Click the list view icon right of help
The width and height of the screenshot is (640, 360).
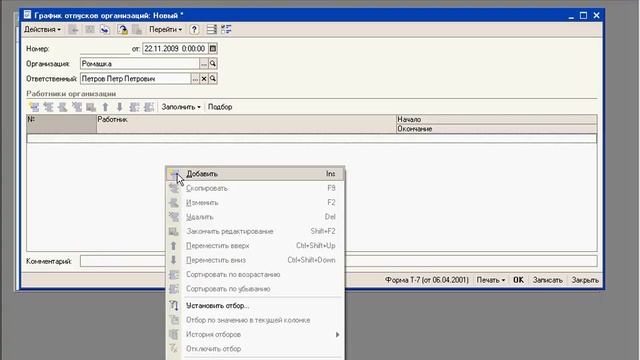coord(211,29)
